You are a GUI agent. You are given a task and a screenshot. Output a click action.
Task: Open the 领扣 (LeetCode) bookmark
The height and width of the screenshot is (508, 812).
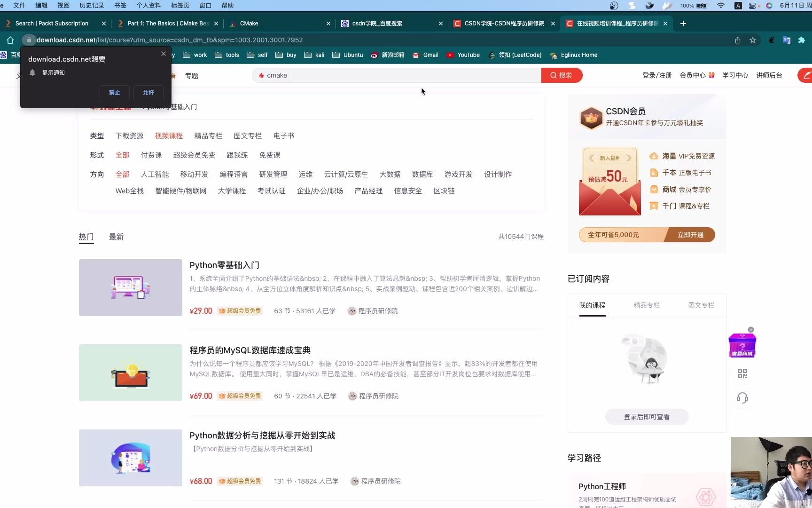[x=515, y=55]
